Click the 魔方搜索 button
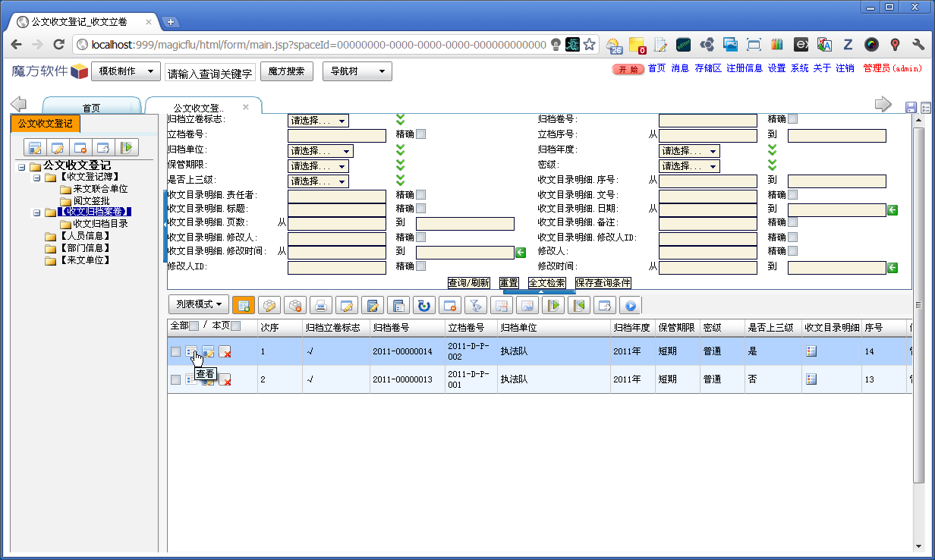 click(287, 71)
